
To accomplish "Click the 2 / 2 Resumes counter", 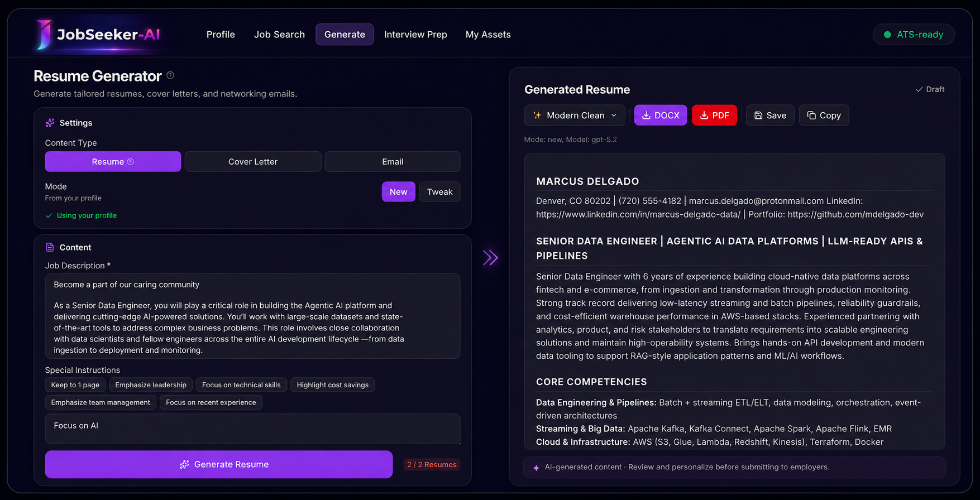I will coord(432,465).
